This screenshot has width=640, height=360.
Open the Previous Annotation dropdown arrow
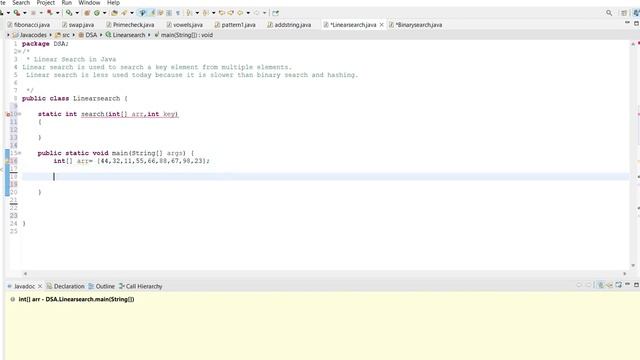213,13
